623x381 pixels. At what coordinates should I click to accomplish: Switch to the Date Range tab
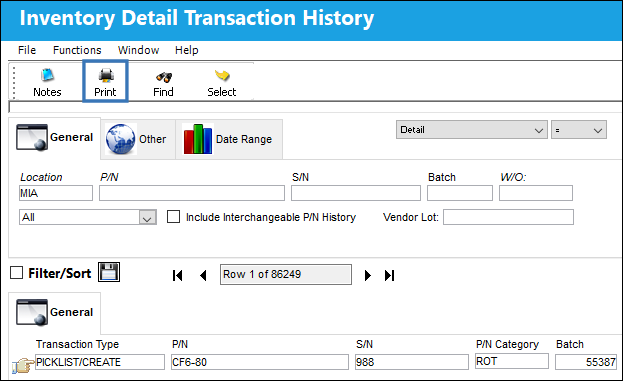point(229,139)
